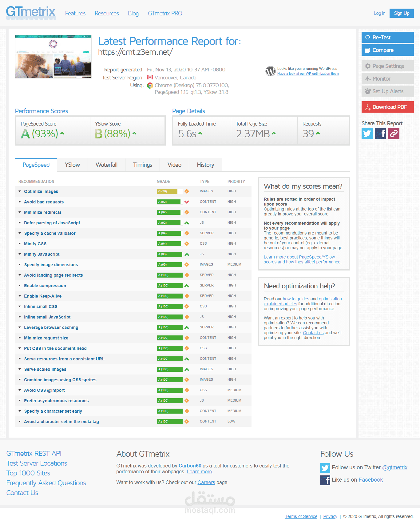Click the diamond icon for Minimize redirects
Screen dimensions: 420x525
(187, 212)
